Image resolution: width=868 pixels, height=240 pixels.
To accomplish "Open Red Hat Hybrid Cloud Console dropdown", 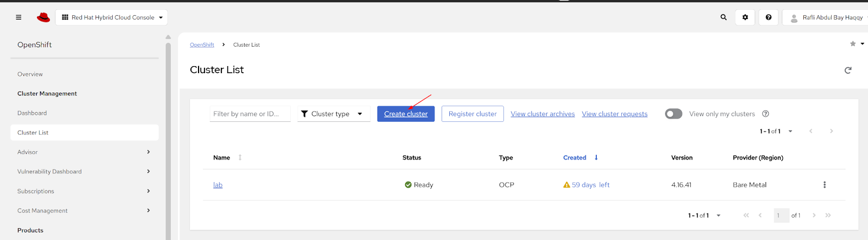I will 112,17.
